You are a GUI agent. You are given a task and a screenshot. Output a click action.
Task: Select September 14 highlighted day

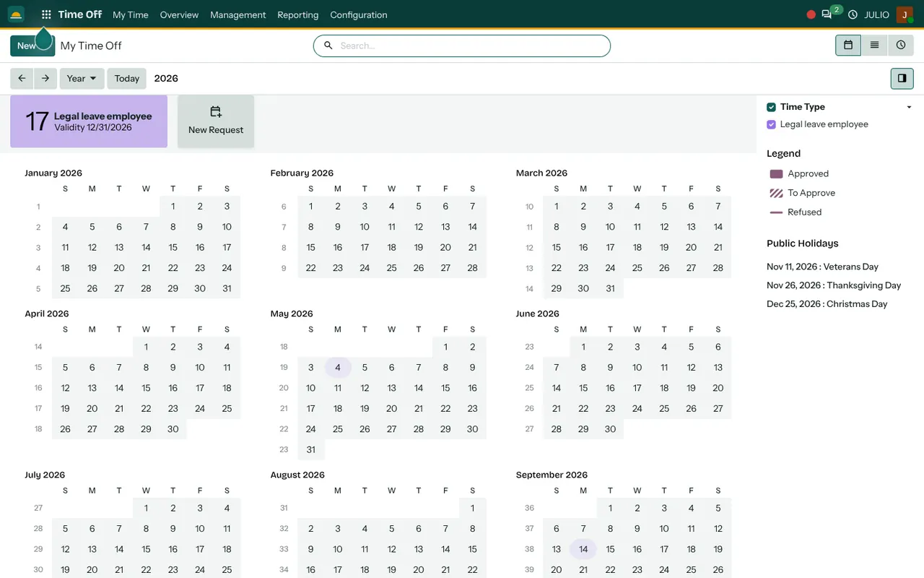click(x=583, y=549)
